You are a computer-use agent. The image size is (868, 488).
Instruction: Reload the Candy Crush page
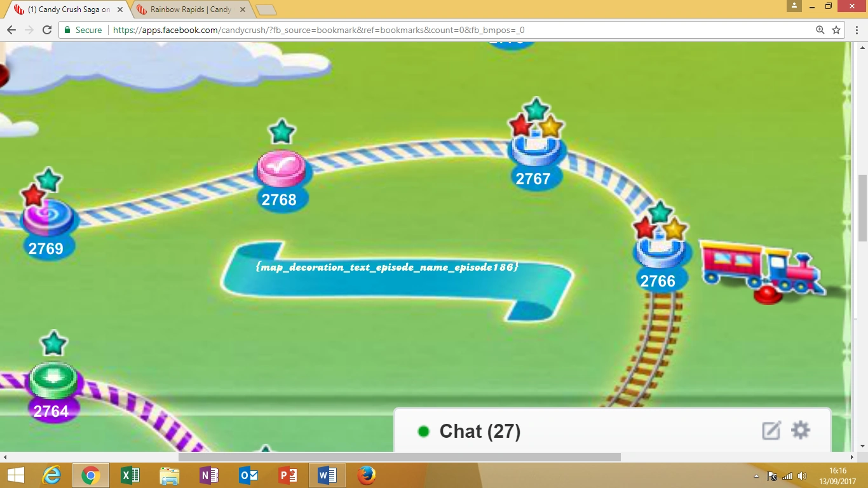click(x=47, y=30)
